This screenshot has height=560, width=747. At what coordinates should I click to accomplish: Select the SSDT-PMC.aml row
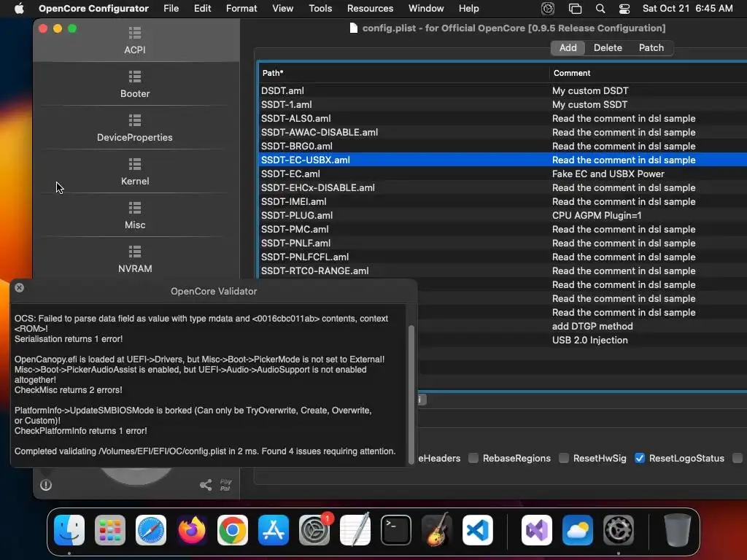pyautogui.click(x=503, y=229)
